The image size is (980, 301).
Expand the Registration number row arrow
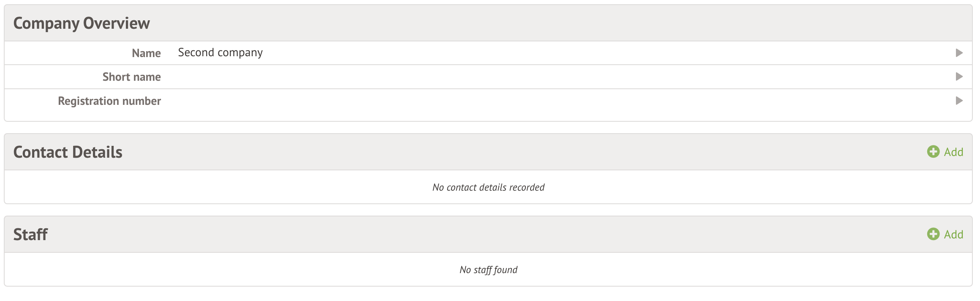(x=959, y=101)
